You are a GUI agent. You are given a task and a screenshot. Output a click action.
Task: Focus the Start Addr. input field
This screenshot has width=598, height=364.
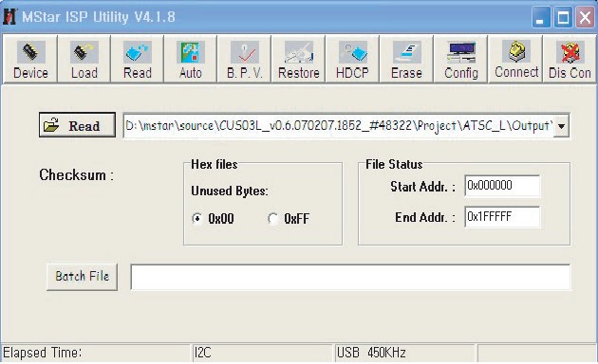[502, 186]
